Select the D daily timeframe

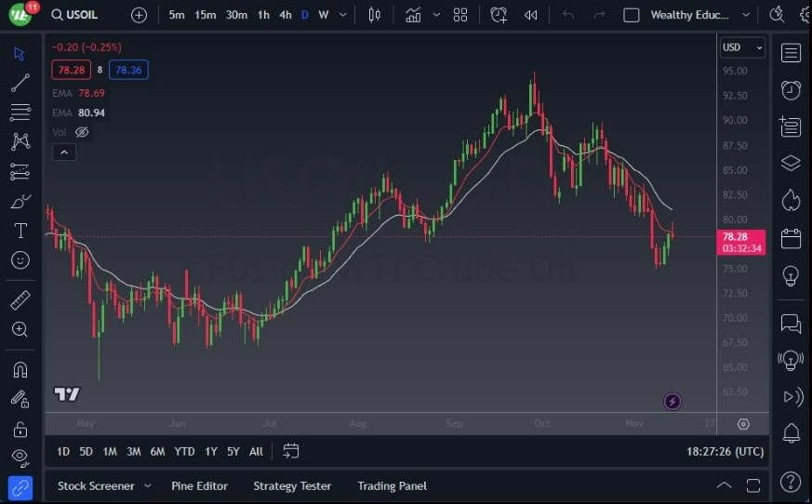tap(305, 15)
